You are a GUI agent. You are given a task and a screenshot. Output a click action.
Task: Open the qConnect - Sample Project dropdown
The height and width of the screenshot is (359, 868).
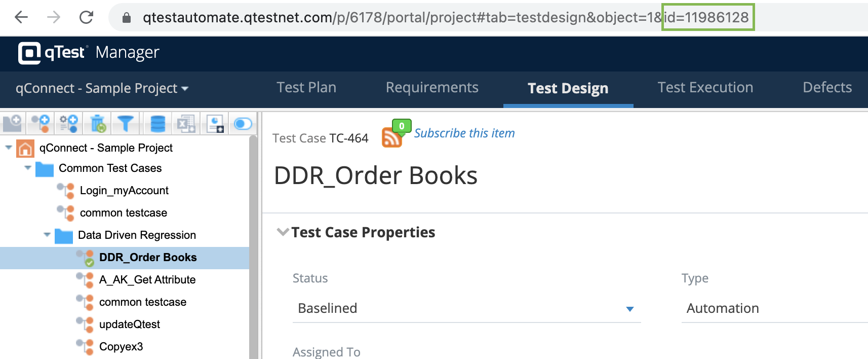point(102,88)
